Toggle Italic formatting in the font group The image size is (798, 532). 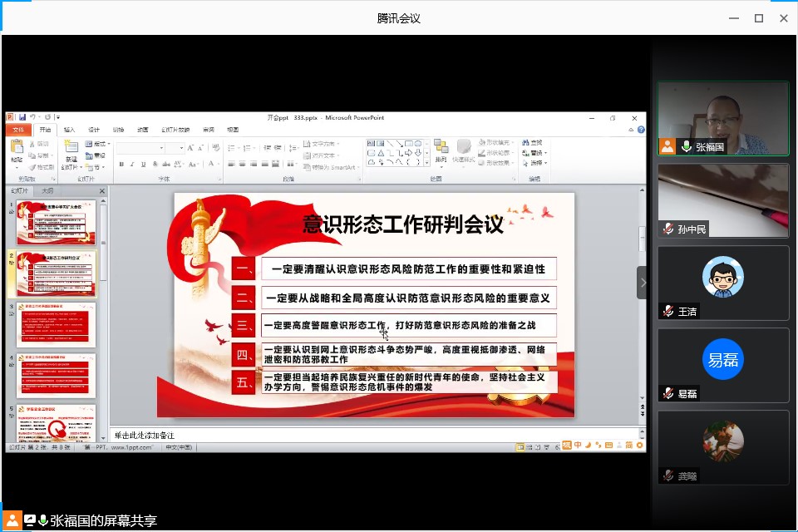[133, 164]
